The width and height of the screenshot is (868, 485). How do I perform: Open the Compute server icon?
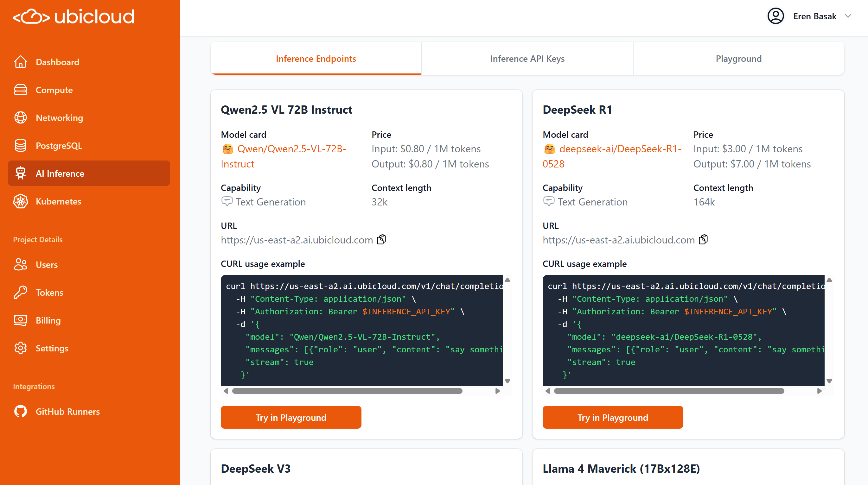click(x=21, y=90)
